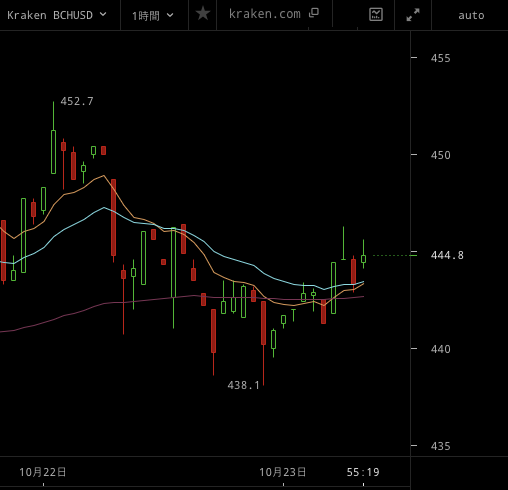Click the tall green candle at 452.7 peak
This screenshot has height=490, width=508.
point(53,152)
